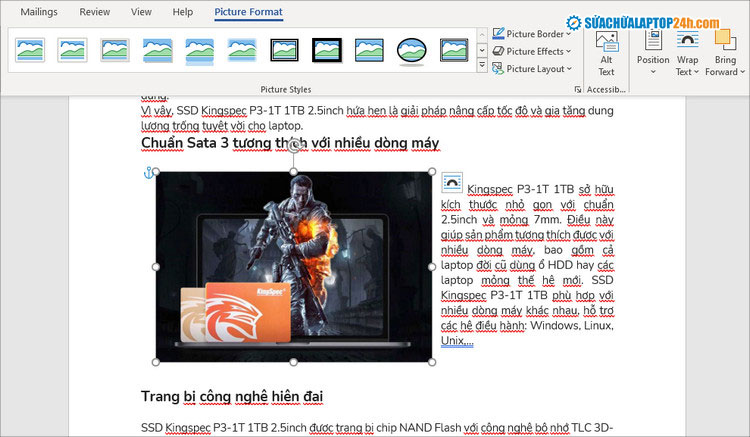Viewport: 750px width, 437px height.
Task: Apply the sixth picture style, Soft Edge
Action: [x=242, y=50]
